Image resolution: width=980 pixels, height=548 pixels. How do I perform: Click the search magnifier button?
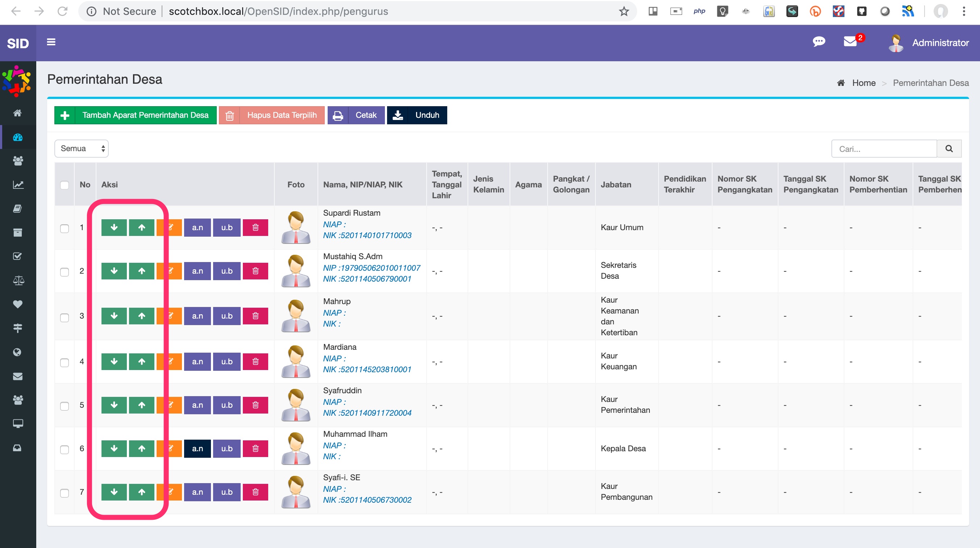coord(949,149)
